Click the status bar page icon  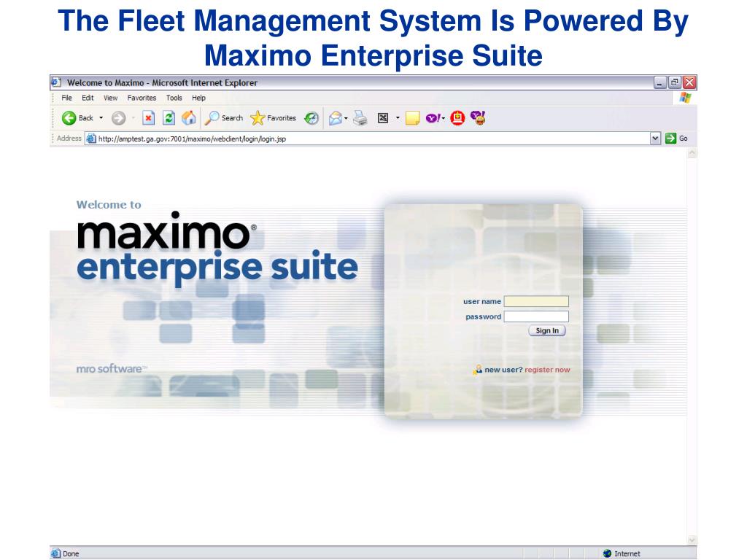(55, 553)
